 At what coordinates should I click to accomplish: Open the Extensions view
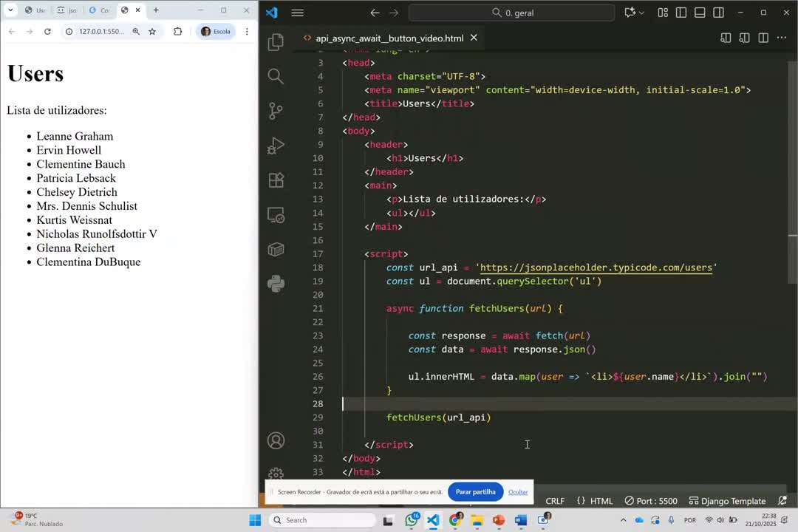tap(276, 180)
